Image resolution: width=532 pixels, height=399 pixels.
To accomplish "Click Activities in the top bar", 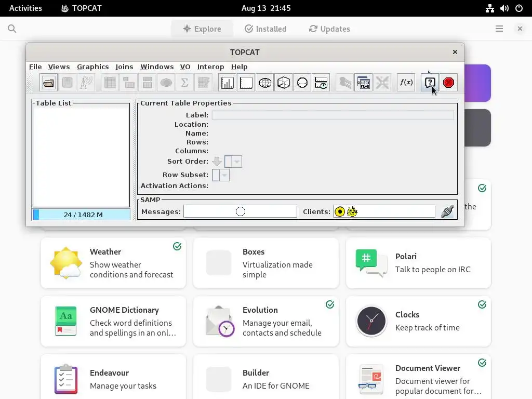I will [x=25, y=8].
